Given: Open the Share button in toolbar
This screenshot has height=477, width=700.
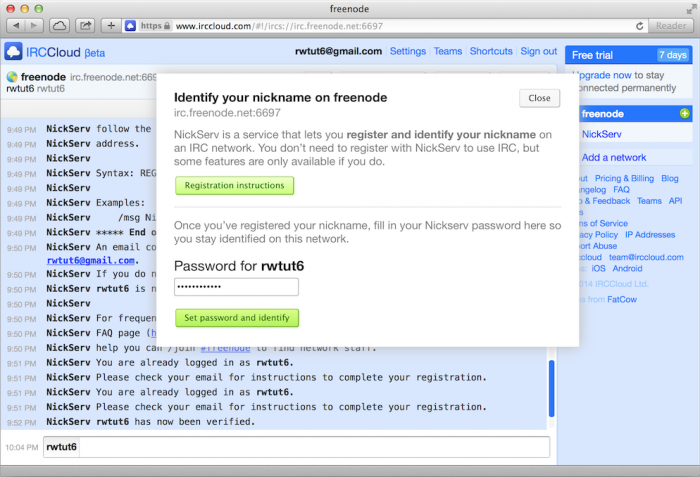Looking at the screenshot, I should (x=85, y=26).
